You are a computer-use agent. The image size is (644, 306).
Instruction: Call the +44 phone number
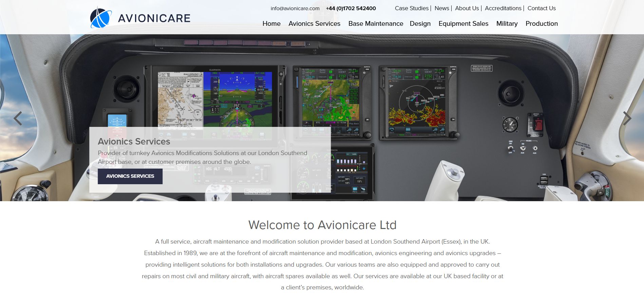(351, 8)
